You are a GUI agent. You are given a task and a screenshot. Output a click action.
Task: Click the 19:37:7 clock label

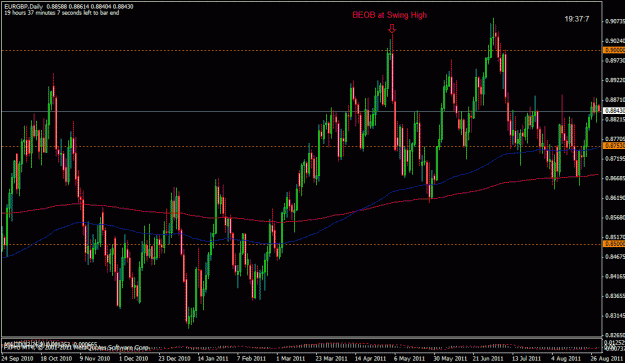577,19
